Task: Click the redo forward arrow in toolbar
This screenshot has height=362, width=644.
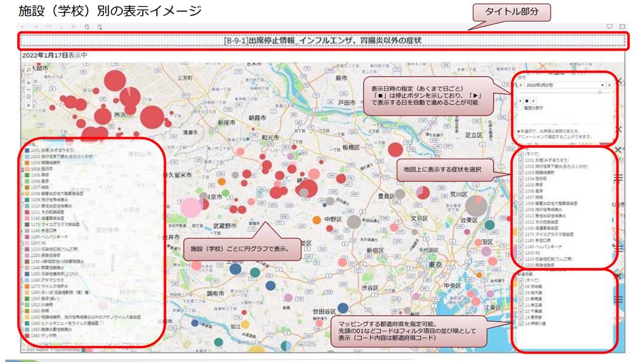Action: tap(36, 27)
